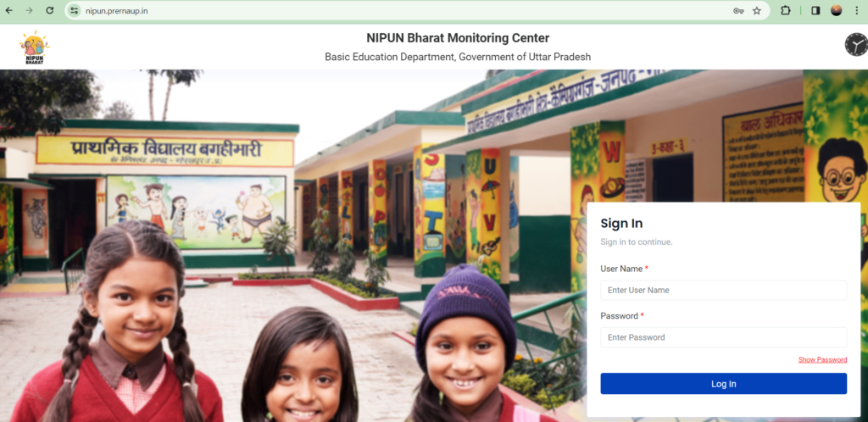Click the NIPUN Bharat Monitoring Center heading

click(458, 38)
